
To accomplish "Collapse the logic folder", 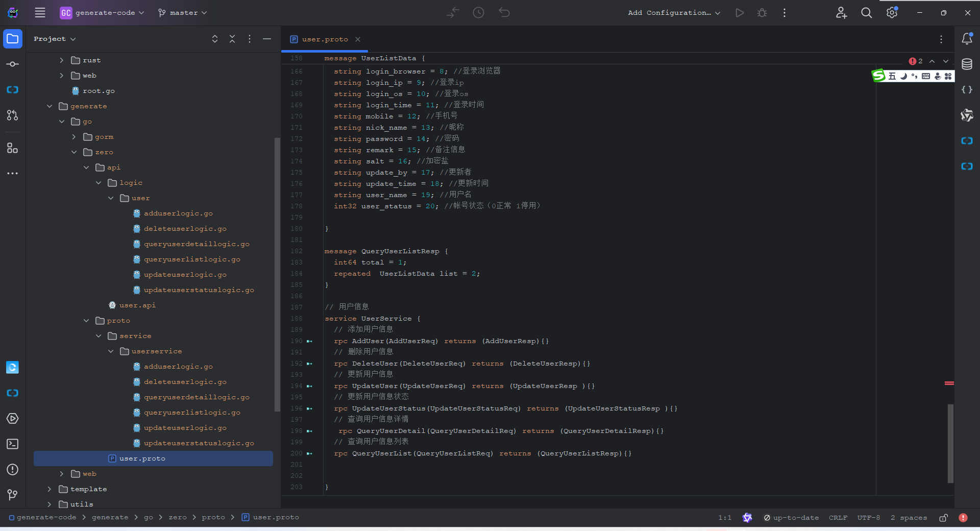I will pos(98,183).
